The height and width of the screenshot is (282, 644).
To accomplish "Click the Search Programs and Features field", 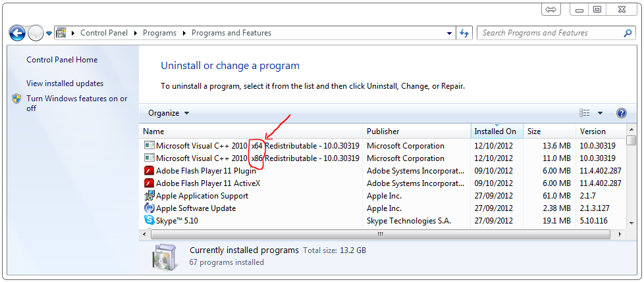I will tap(550, 33).
